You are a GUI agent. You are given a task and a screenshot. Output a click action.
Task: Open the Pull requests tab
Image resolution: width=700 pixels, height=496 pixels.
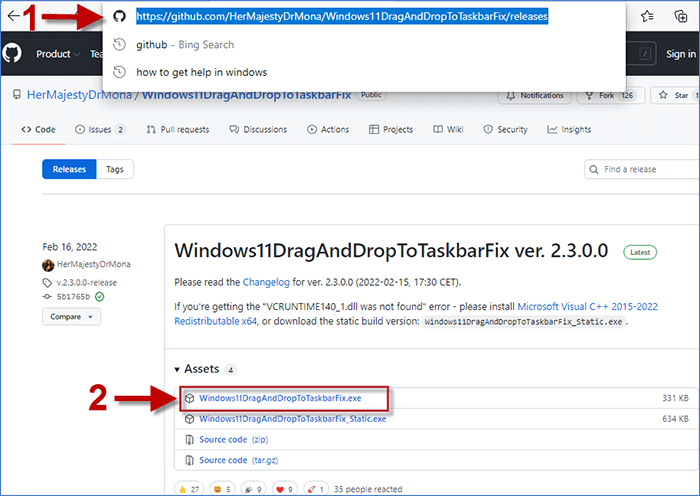pyautogui.click(x=178, y=130)
